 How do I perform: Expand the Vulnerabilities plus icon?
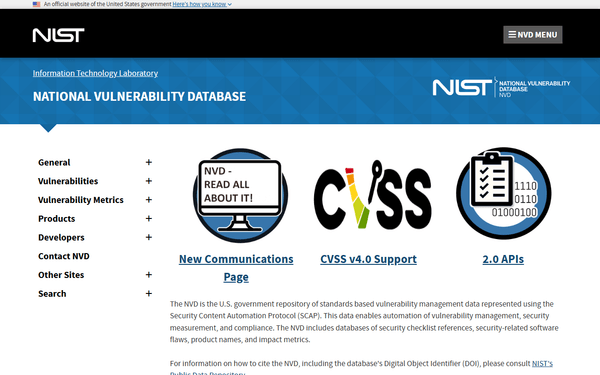(149, 181)
